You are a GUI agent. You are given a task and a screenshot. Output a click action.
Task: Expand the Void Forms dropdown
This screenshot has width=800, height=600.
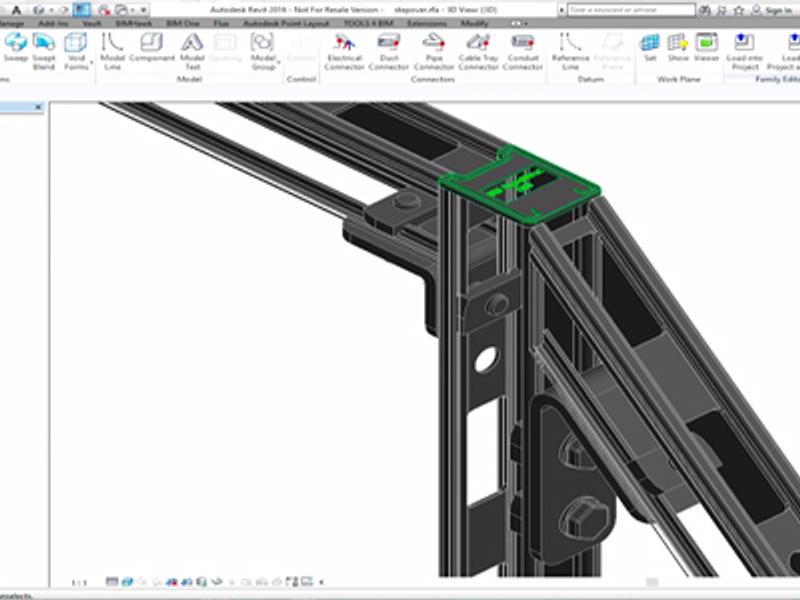(x=76, y=62)
